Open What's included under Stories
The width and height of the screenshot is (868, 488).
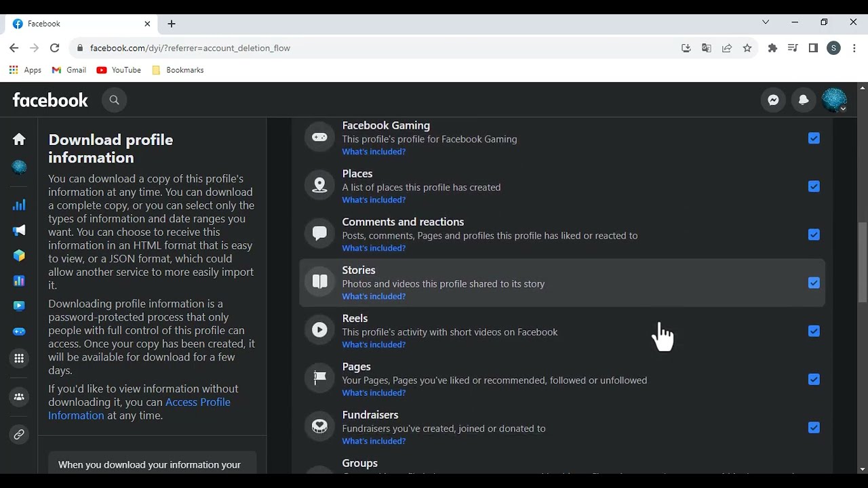[374, 296]
